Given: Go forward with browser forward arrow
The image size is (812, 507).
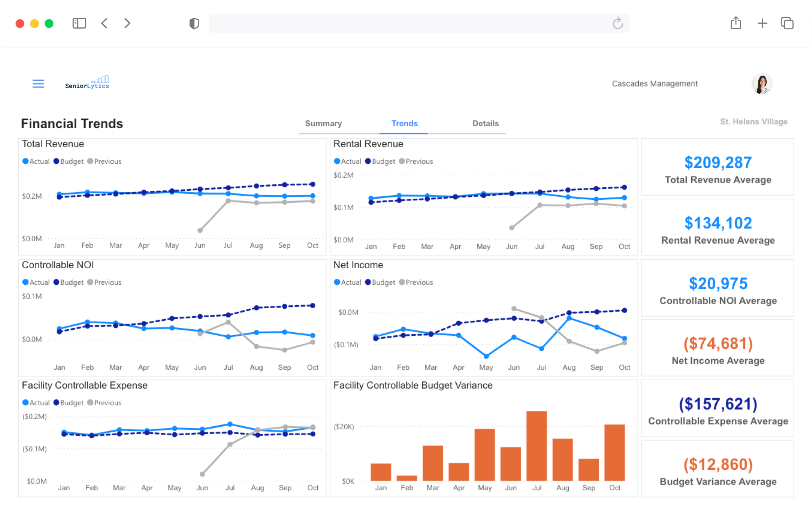Looking at the screenshot, I should tap(127, 24).
